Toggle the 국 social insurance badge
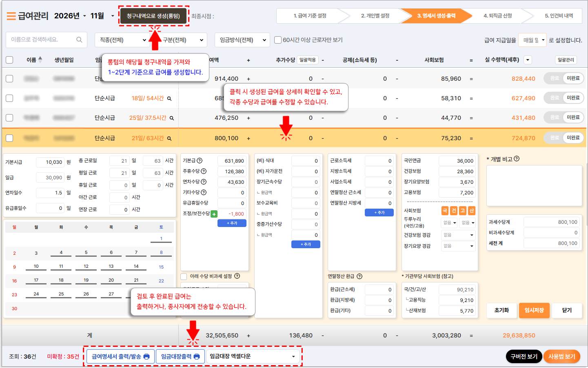 coord(445,211)
